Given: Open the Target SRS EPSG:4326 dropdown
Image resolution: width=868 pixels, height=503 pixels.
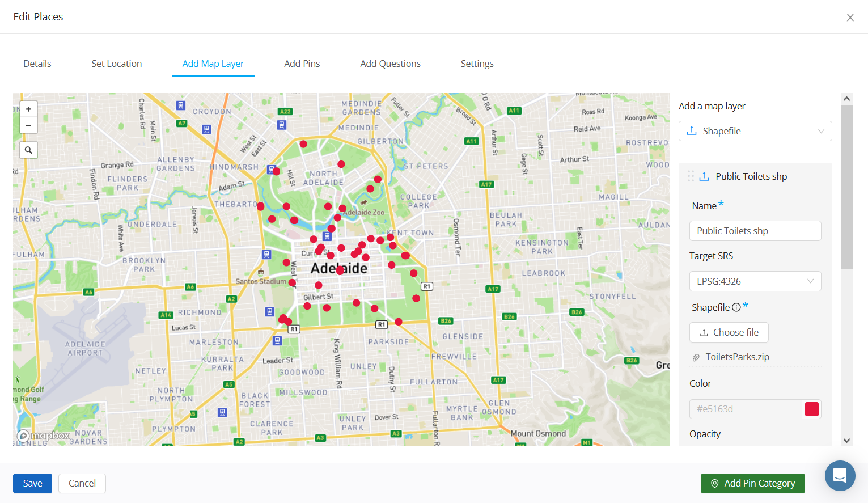Looking at the screenshot, I should click(x=755, y=281).
